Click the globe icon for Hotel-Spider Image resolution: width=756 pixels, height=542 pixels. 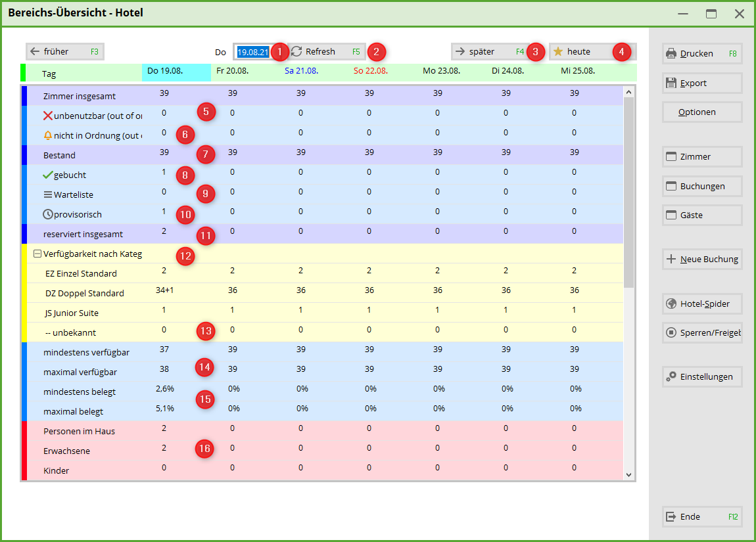pyautogui.click(x=671, y=304)
